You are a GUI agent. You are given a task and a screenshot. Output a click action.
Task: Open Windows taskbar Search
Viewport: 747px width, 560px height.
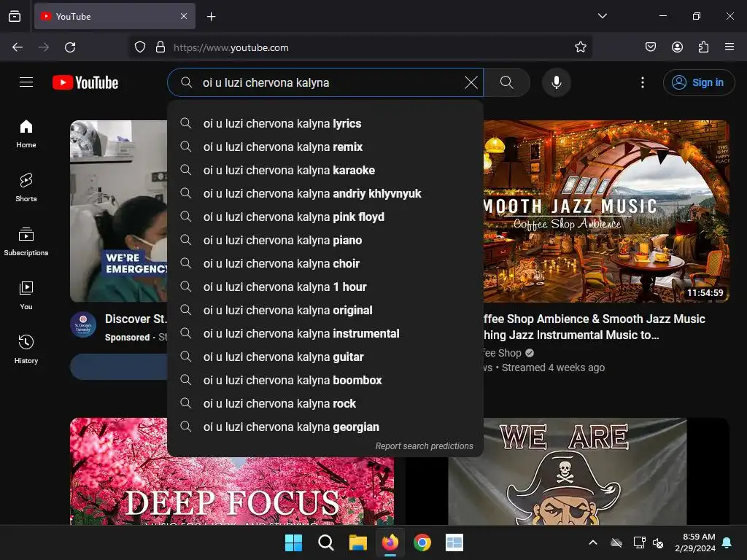326,542
